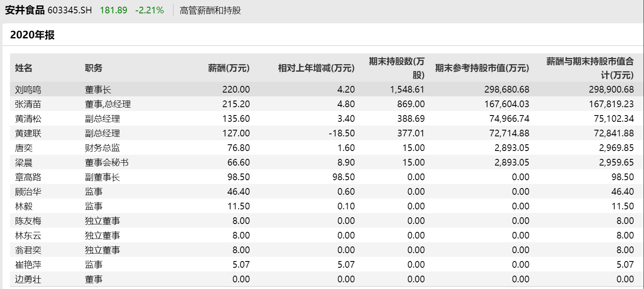Click executive name 黄清松
Screen dimensions: 644x289
28,118
